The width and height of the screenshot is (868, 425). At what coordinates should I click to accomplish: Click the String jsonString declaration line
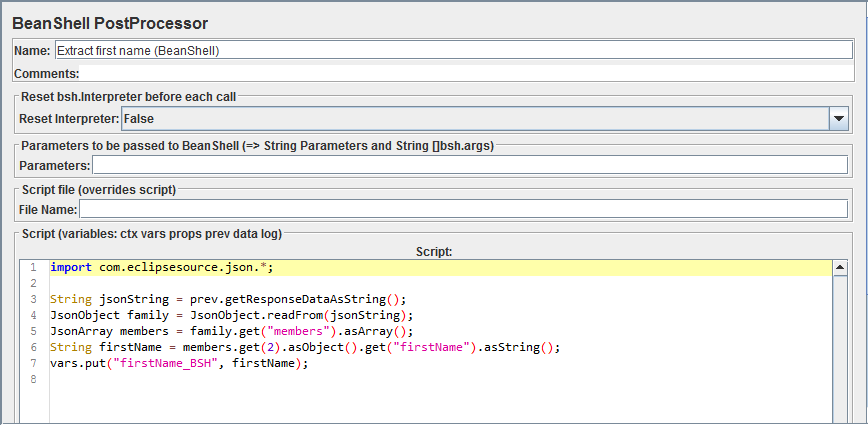click(228, 299)
